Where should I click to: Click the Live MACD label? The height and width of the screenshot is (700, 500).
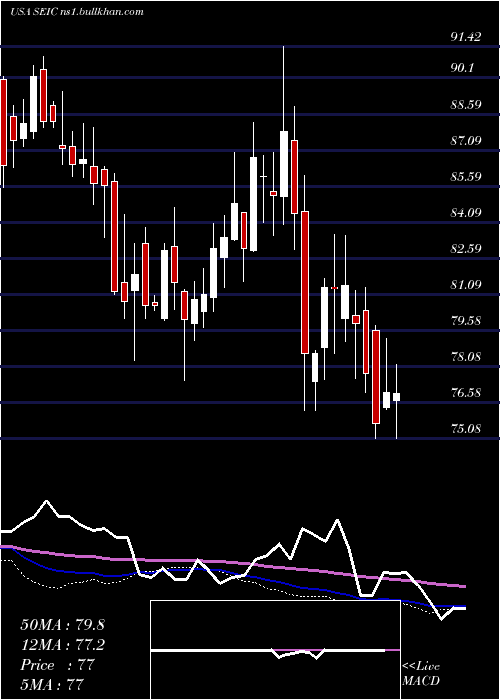pos(421,673)
